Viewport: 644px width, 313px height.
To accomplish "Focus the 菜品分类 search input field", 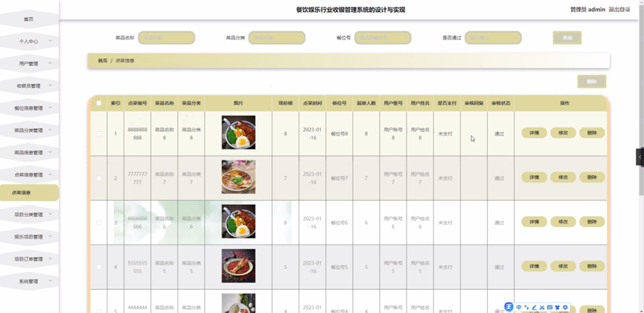I will 277,38.
